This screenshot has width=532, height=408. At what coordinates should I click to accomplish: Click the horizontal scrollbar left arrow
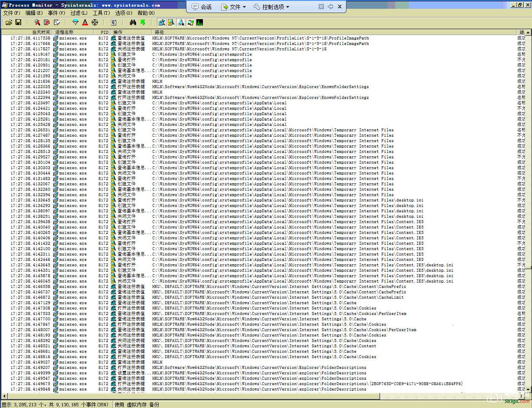pyautogui.click(x=4, y=396)
